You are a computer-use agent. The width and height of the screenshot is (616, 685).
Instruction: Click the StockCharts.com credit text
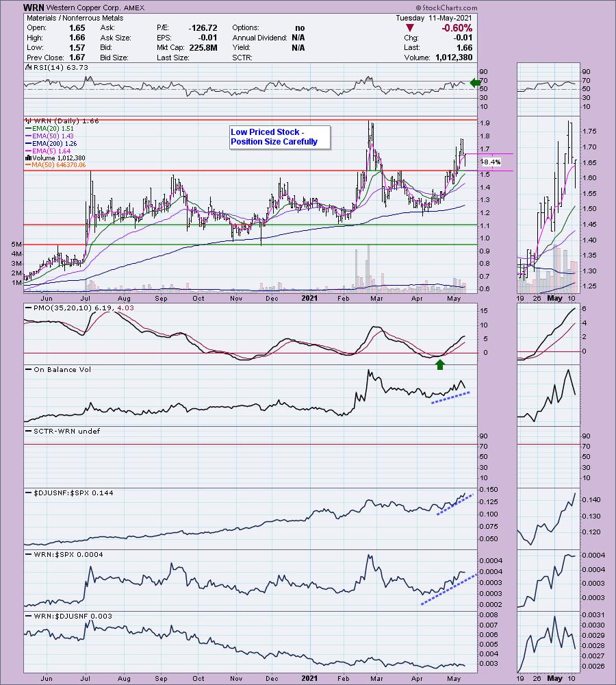pos(446,8)
